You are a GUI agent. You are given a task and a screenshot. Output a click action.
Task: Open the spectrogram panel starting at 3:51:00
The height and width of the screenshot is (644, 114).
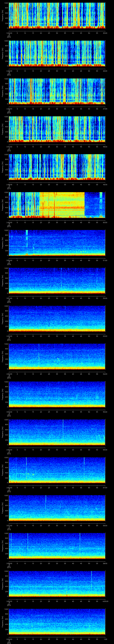point(57,280)
